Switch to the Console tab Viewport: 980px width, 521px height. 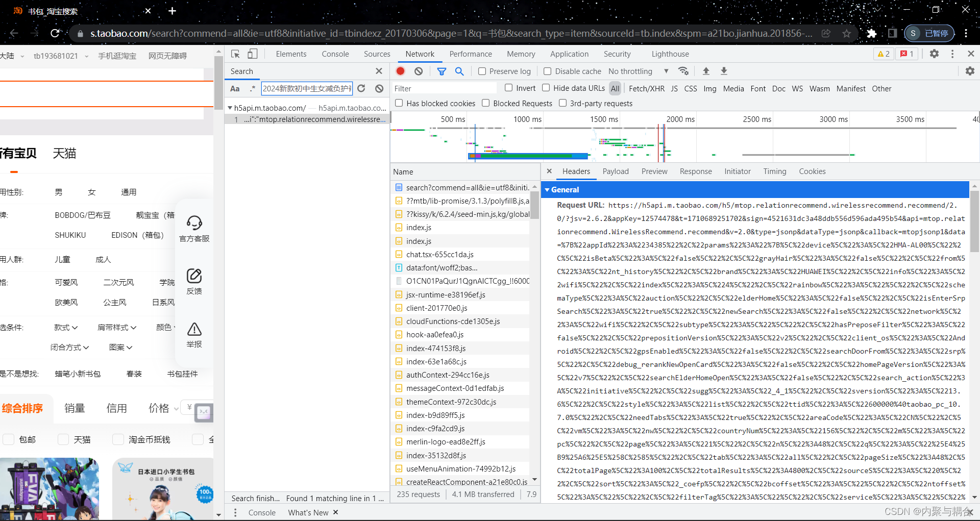(x=335, y=54)
